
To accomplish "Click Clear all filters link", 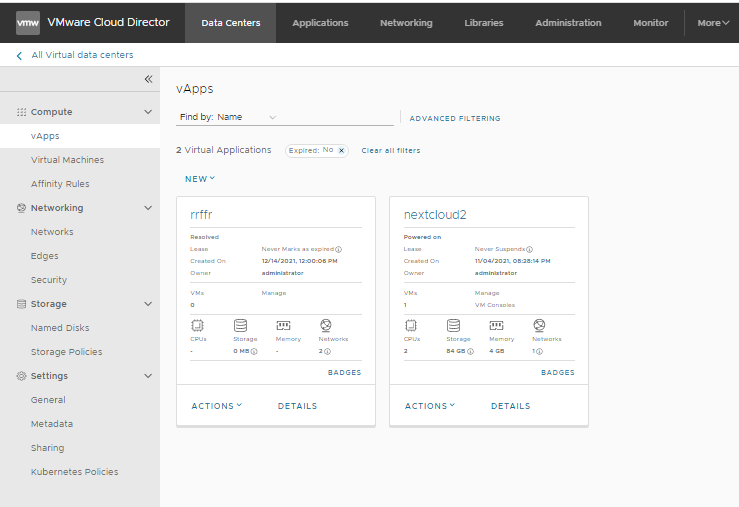I will [x=391, y=150].
